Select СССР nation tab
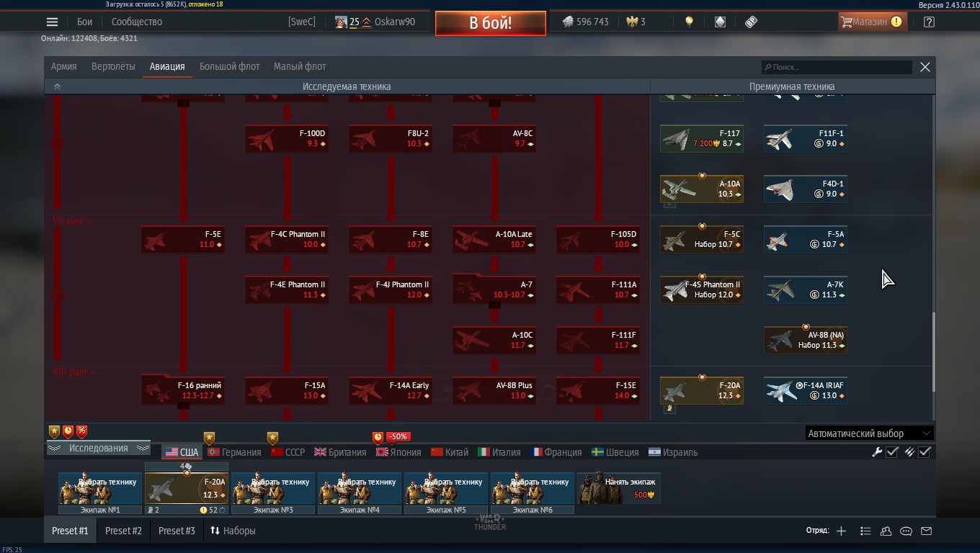This screenshot has width=980, height=553. click(288, 452)
